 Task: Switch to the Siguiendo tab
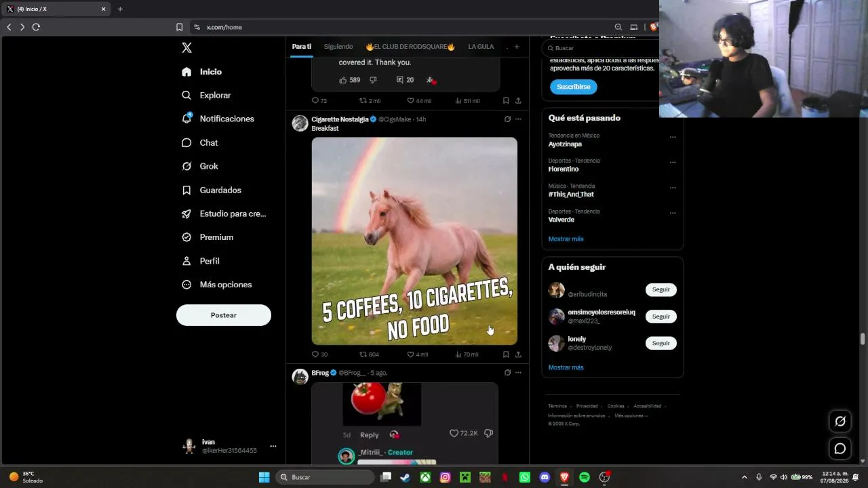[x=338, y=47]
